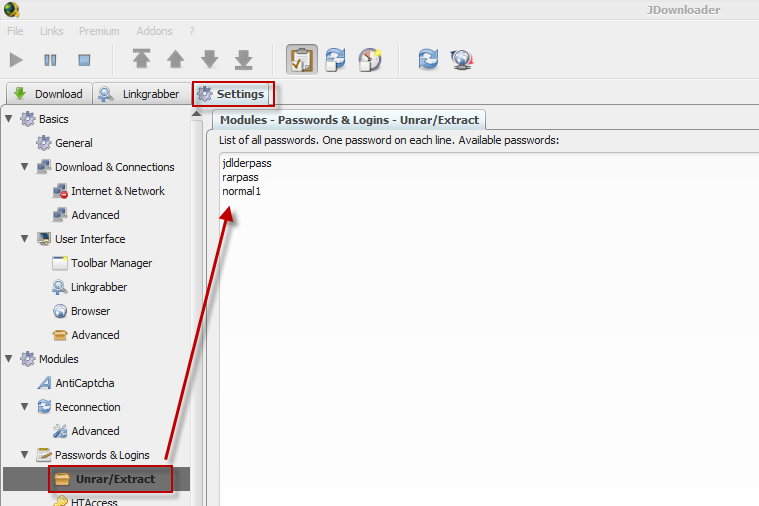Image resolution: width=759 pixels, height=506 pixels.
Task: Open the Links menu
Action: (x=51, y=31)
